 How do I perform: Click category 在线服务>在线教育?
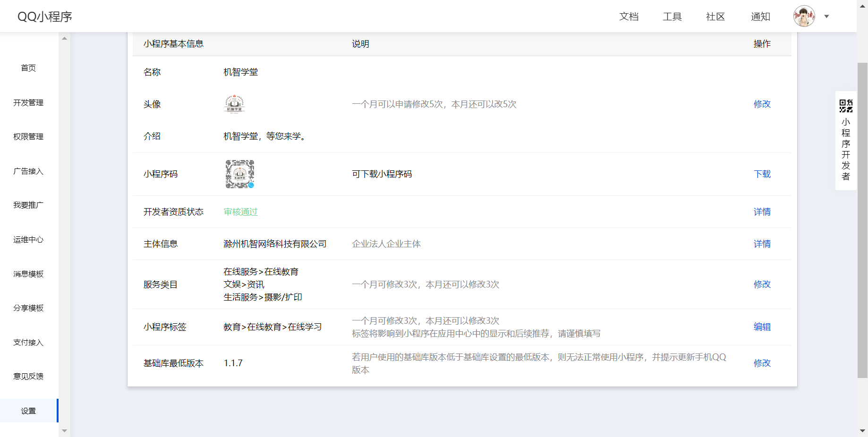coord(261,272)
